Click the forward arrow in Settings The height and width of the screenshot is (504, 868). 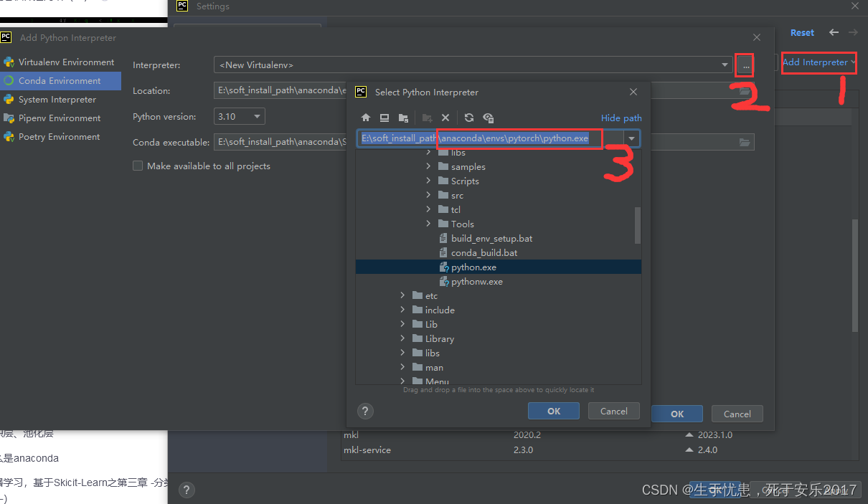point(853,32)
